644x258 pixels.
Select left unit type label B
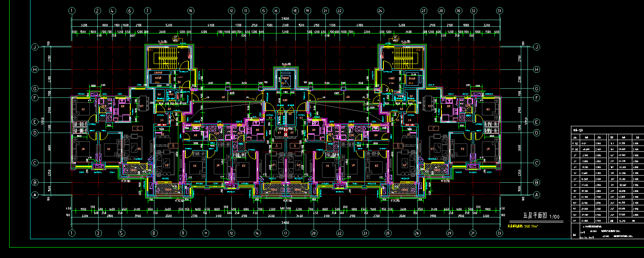pos(171,146)
